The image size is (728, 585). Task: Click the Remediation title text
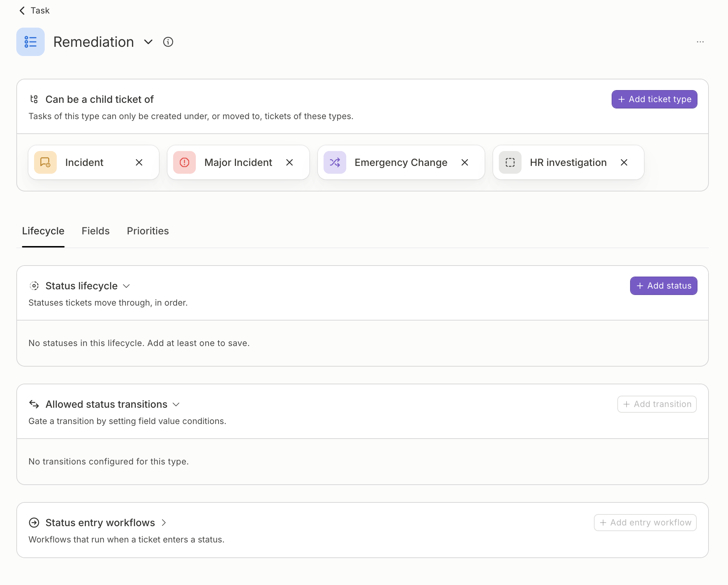point(94,42)
